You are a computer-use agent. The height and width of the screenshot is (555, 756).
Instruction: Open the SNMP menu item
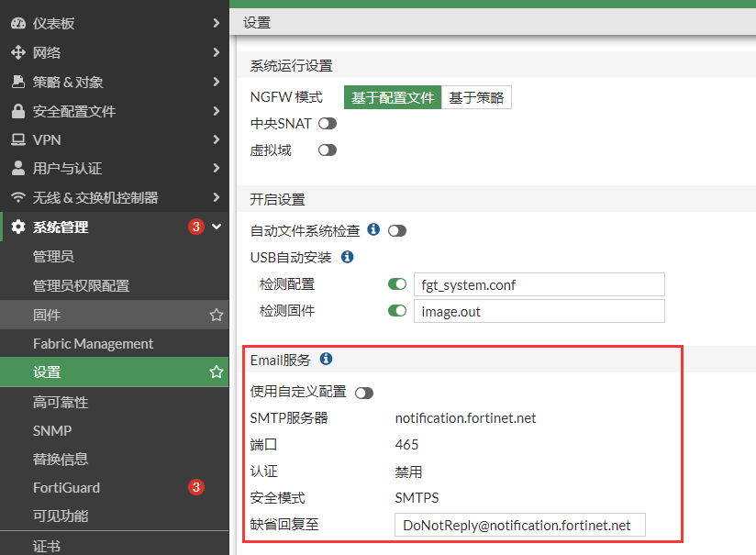pos(52,430)
